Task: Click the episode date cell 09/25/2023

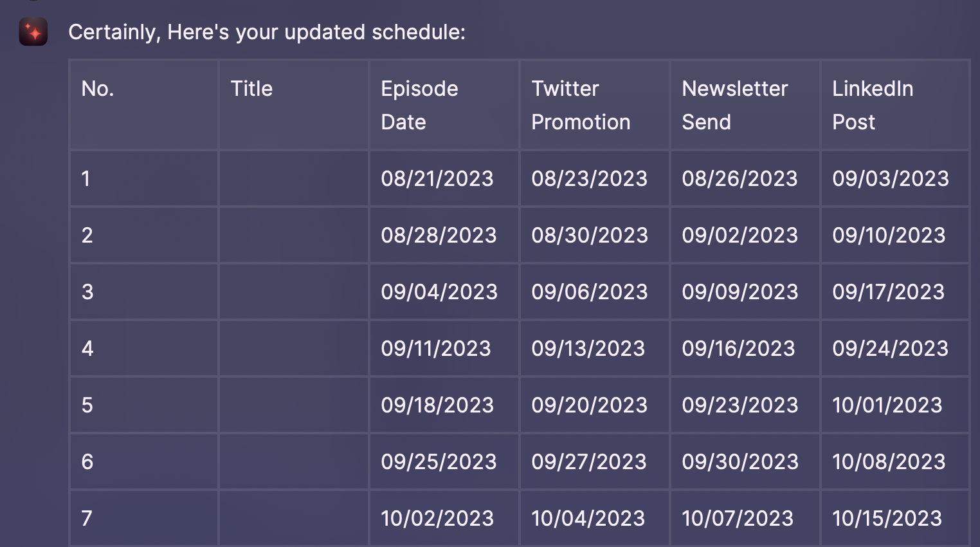Action: click(x=439, y=461)
